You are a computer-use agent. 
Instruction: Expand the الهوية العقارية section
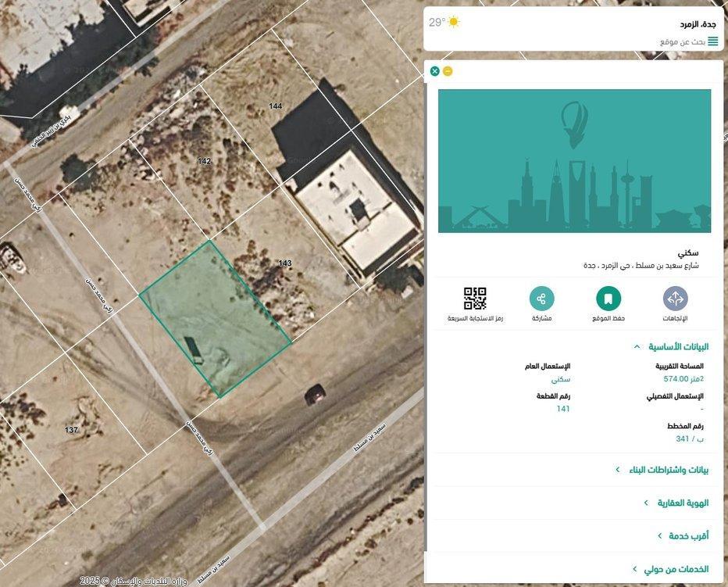pyautogui.click(x=676, y=503)
